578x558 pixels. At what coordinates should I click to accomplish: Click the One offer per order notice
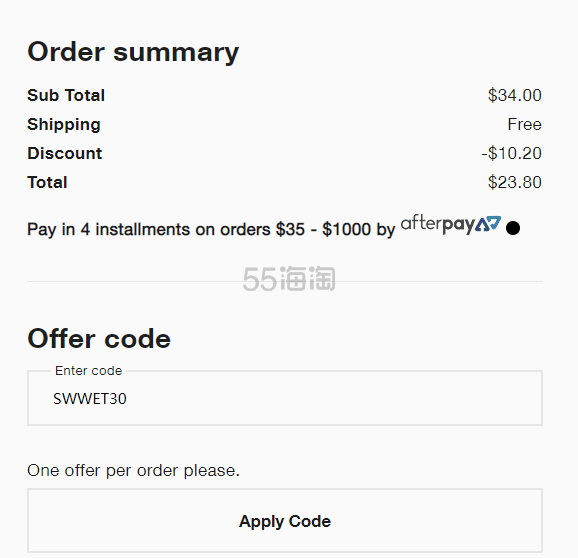pos(133,470)
